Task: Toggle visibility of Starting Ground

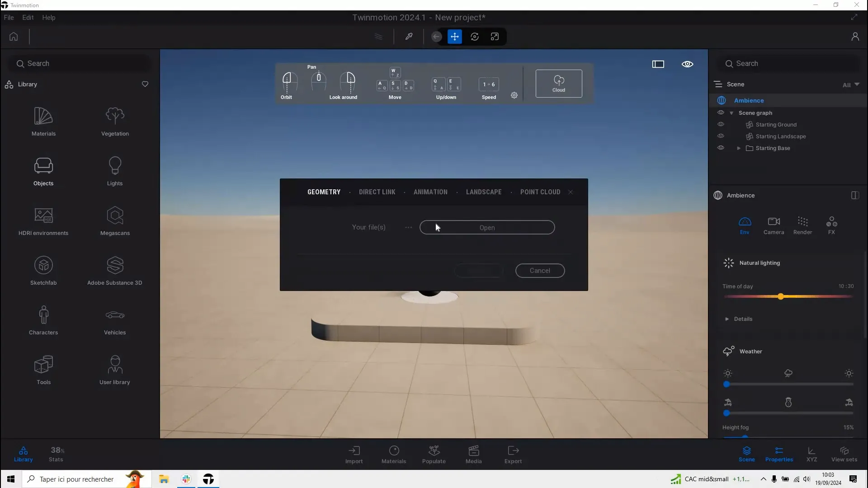Action: [721, 124]
